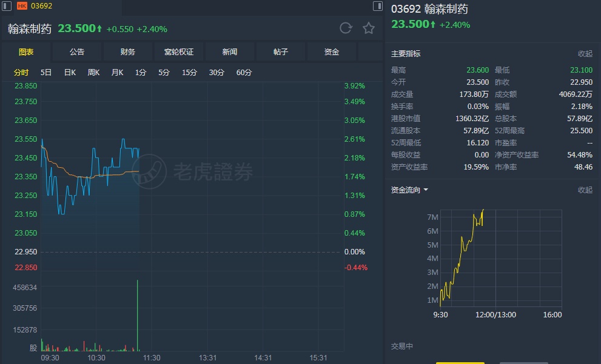Click stock code 03692 in title bar
601x364 pixels.
coord(41,5)
